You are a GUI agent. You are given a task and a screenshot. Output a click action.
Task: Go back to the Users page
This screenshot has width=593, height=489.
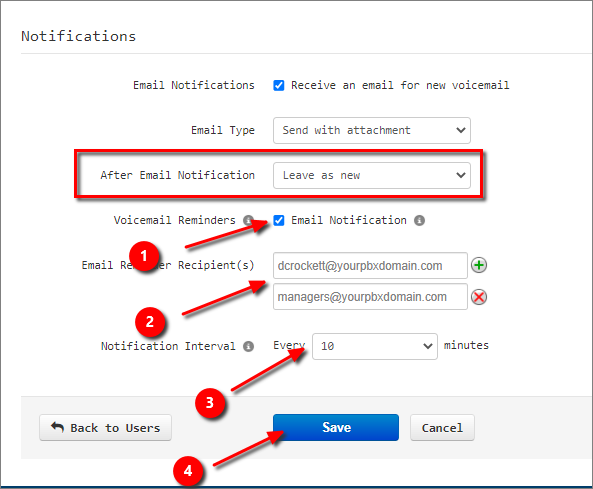point(106,428)
